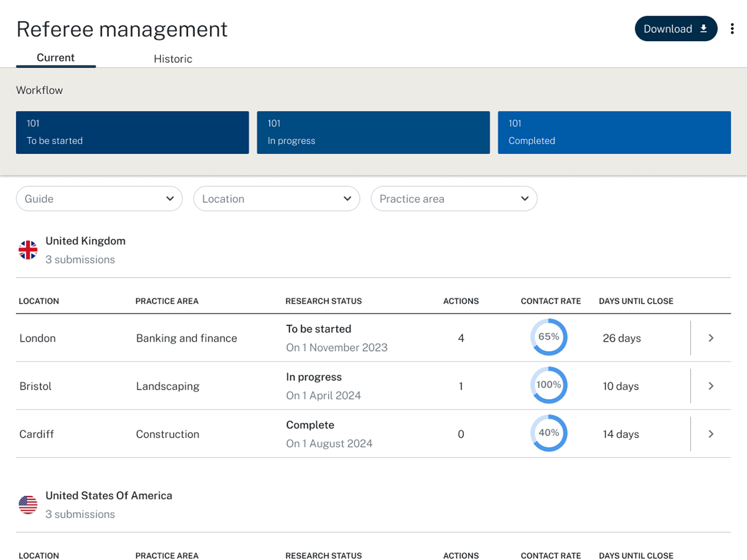Click the Banking and finance practice area

coord(186,338)
